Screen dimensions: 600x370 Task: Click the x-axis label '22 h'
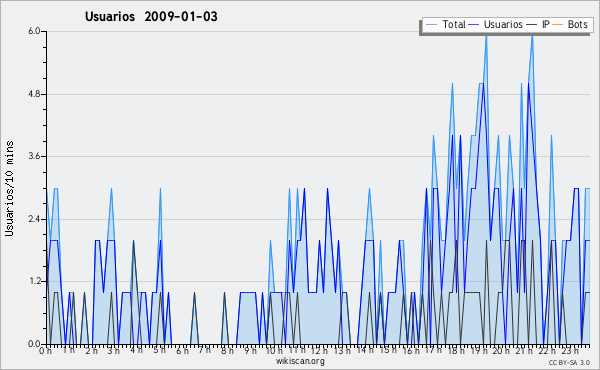(x=548, y=350)
